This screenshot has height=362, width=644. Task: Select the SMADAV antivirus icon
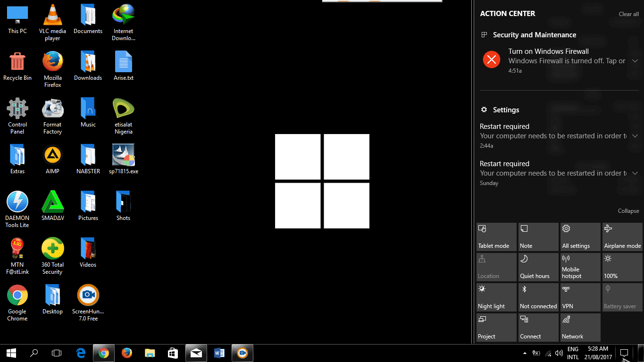click(x=52, y=206)
